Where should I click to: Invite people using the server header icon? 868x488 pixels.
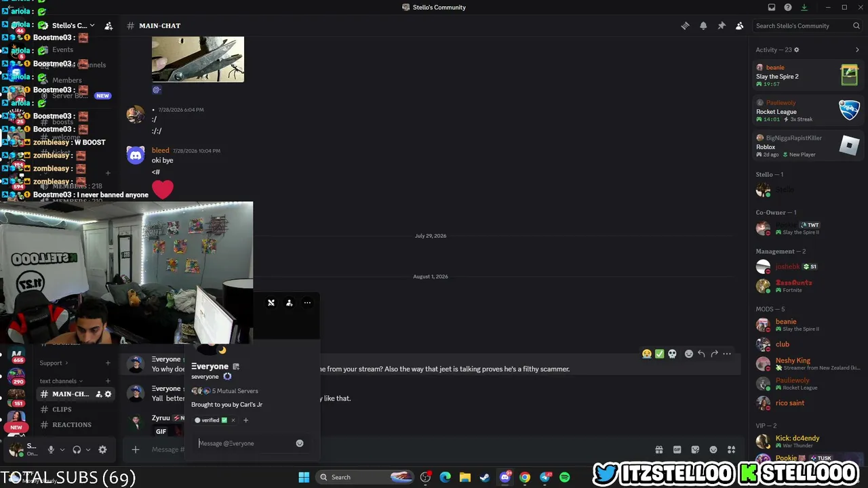coord(108,26)
